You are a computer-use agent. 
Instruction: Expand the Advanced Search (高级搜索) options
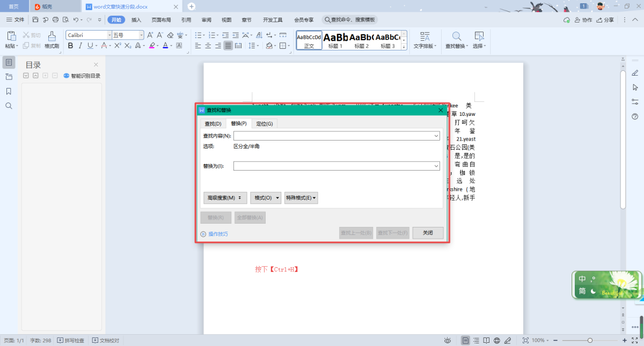pos(225,198)
